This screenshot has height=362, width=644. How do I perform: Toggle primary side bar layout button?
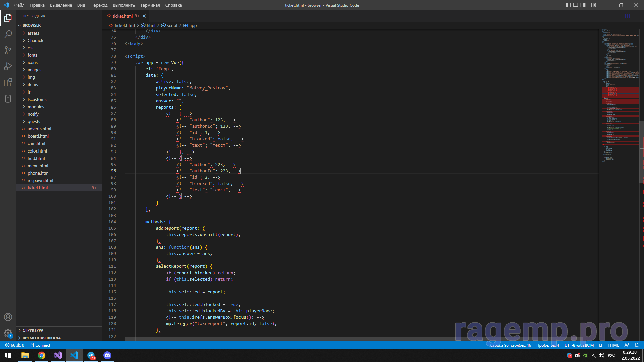(568, 5)
